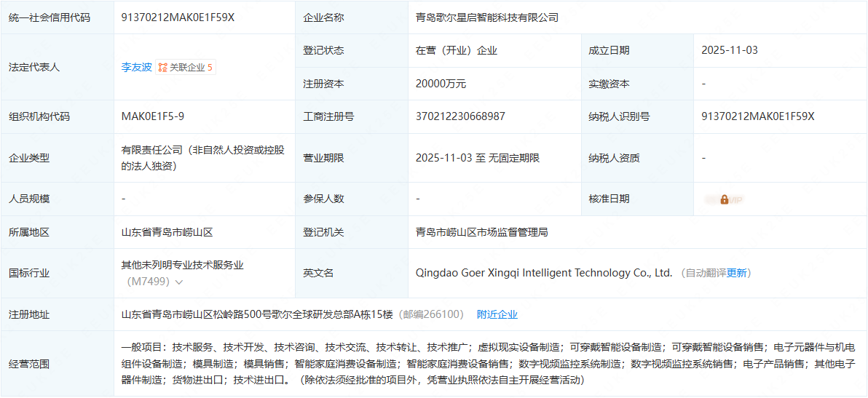
Task: Click taxpayer ID value beside 纳税人识别号
Action: pyautogui.click(x=758, y=116)
